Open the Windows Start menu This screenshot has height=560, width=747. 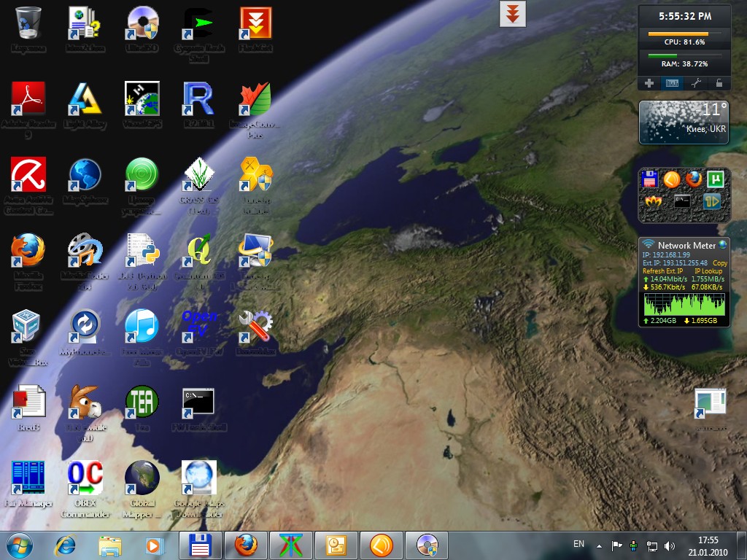(19, 545)
